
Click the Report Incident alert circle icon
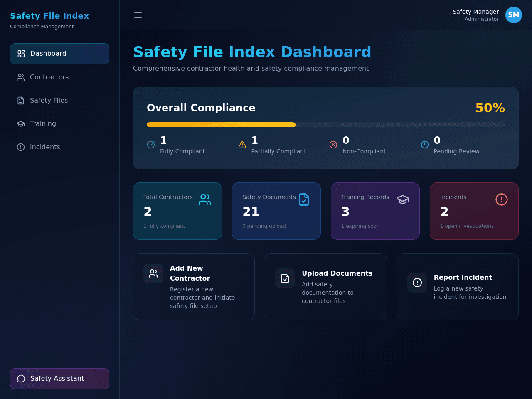417,283
